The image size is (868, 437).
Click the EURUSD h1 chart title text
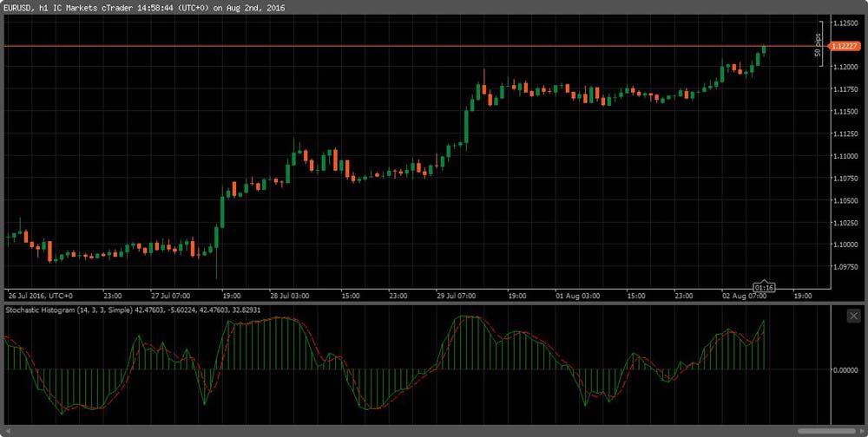(x=146, y=10)
